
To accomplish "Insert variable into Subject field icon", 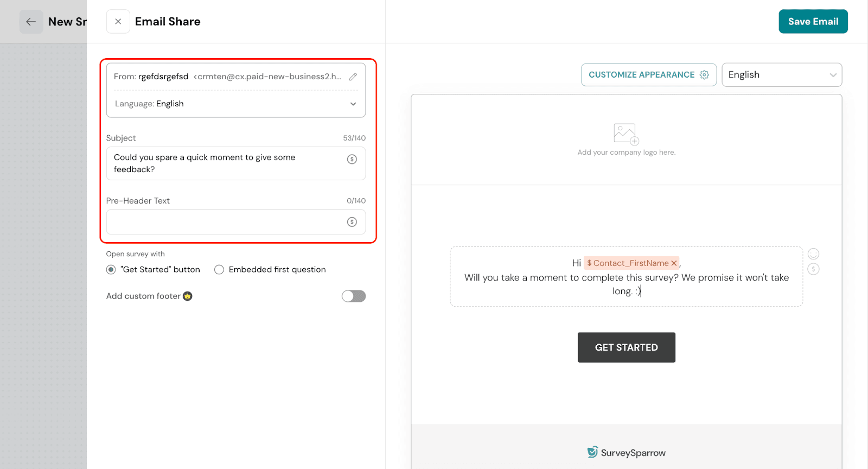I will point(352,159).
